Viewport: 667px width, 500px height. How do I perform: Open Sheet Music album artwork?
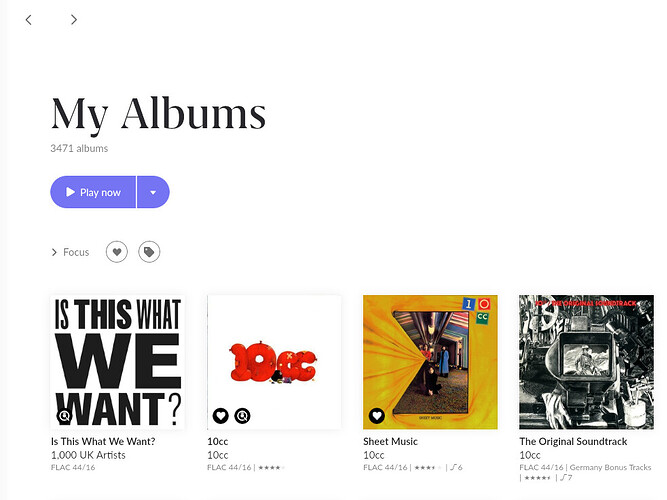[x=430, y=362]
